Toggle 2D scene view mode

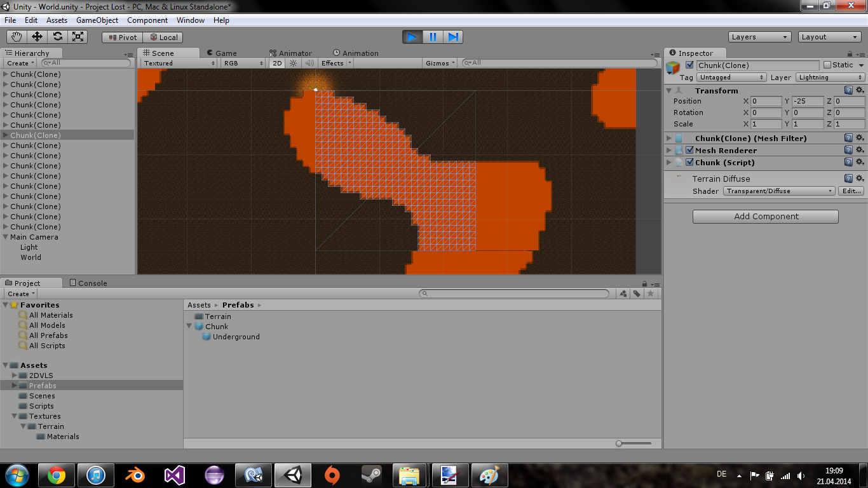277,63
